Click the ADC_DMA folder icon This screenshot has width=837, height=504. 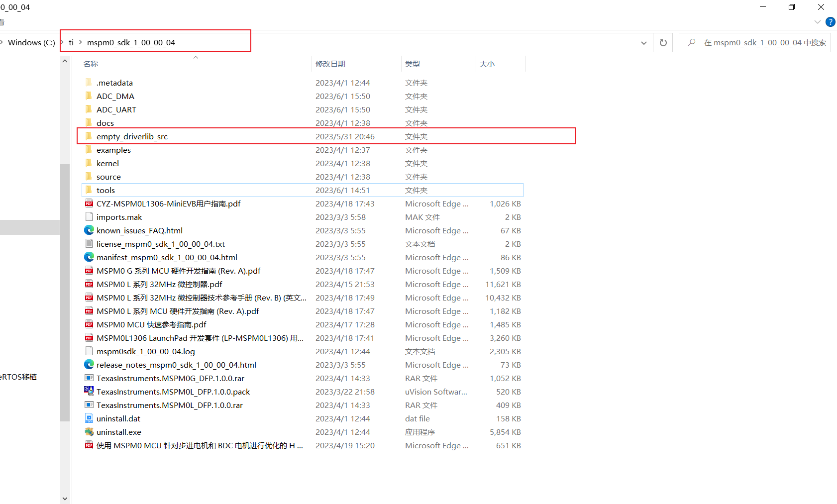coord(89,96)
